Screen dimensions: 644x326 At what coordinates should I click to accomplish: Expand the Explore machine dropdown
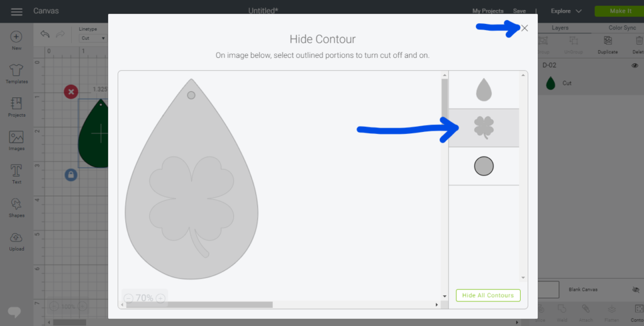click(566, 11)
